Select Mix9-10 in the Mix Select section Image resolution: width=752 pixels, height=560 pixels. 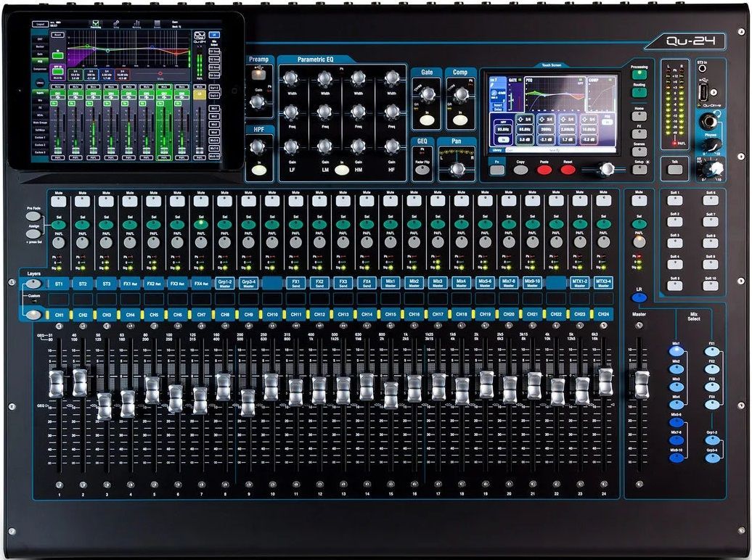(677, 458)
